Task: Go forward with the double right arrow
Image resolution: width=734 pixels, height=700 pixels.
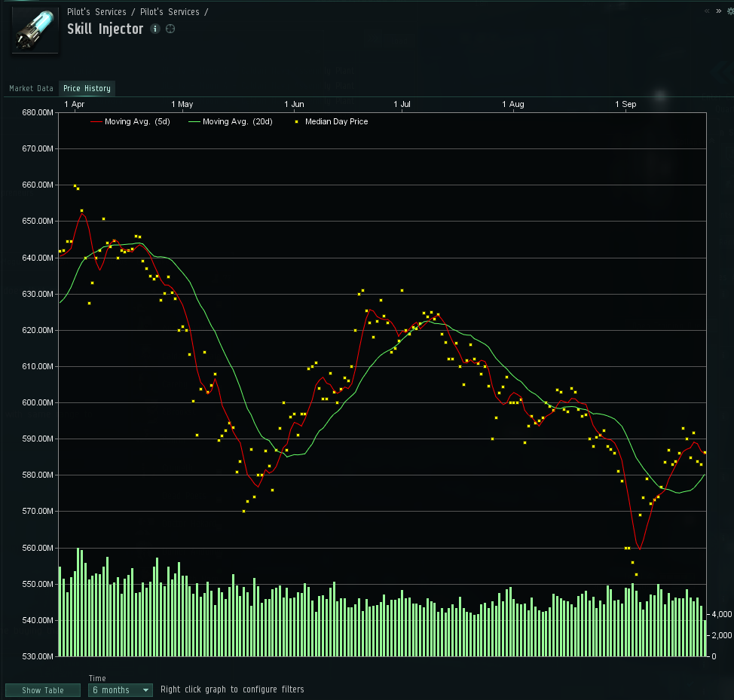Action: coord(719,11)
